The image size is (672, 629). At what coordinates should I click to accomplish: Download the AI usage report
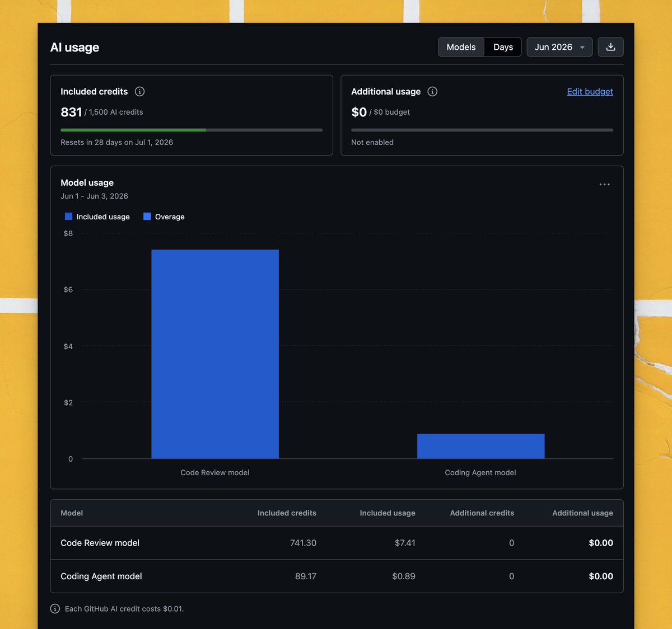pos(610,47)
